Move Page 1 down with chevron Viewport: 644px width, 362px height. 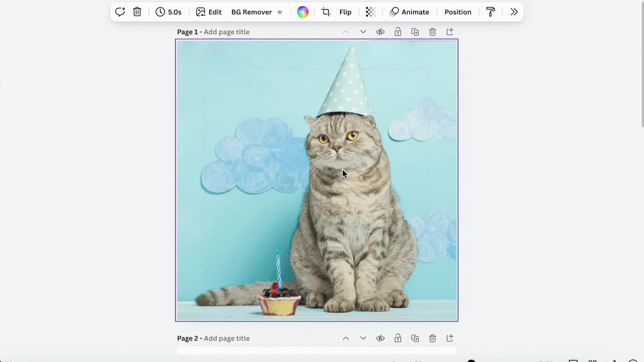[x=363, y=32]
